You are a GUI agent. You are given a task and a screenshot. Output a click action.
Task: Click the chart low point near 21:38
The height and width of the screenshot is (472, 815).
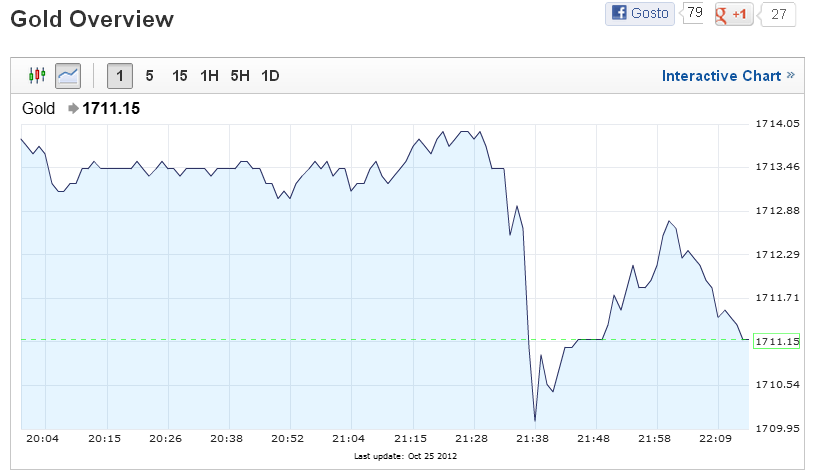click(535, 420)
